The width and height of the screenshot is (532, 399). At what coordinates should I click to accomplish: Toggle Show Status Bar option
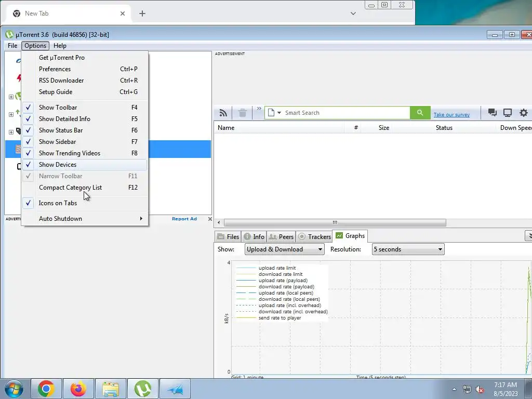tap(85, 130)
